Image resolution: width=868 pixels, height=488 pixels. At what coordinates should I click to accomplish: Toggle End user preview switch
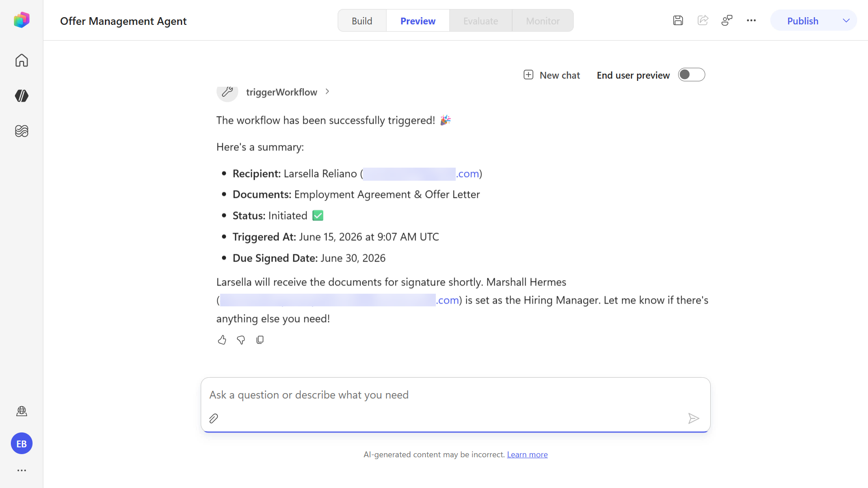point(691,75)
